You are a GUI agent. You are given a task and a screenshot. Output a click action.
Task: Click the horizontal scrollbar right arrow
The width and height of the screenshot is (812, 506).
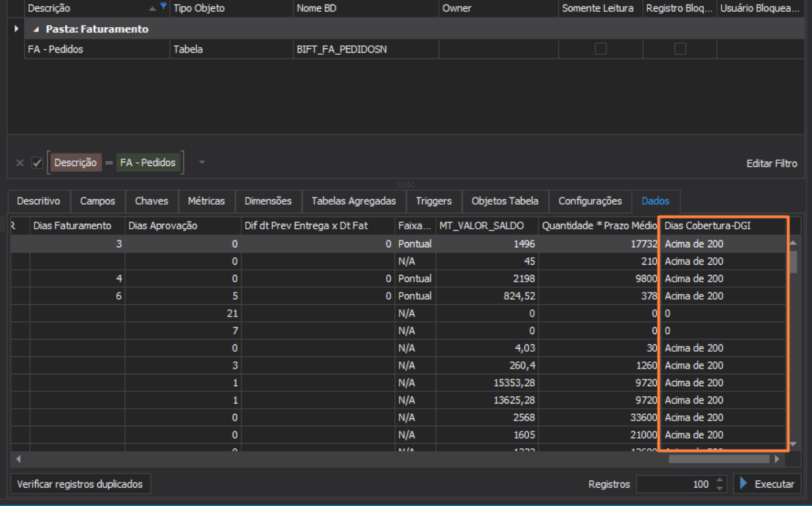click(x=777, y=459)
